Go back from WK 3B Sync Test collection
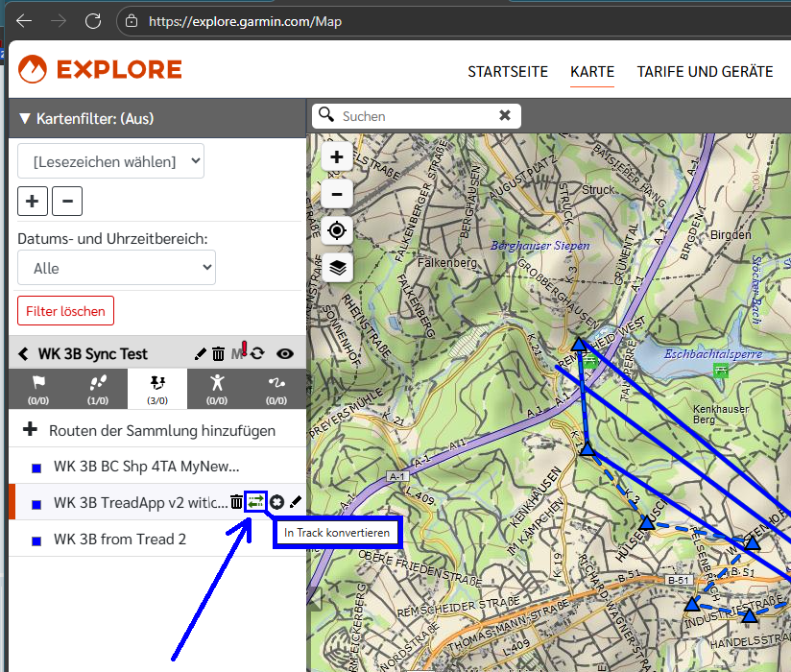The image size is (791, 672). [x=23, y=353]
